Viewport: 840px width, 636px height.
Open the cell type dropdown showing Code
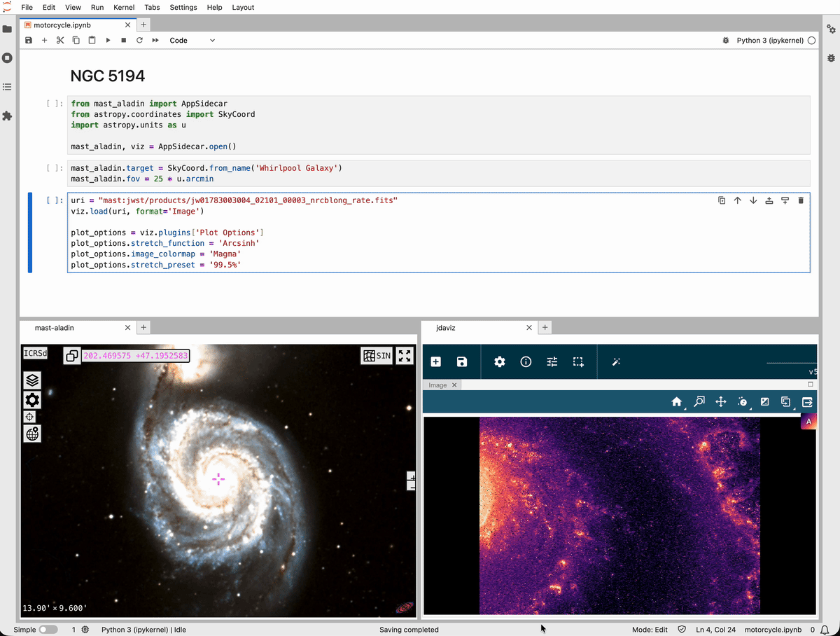tap(192, 41)
